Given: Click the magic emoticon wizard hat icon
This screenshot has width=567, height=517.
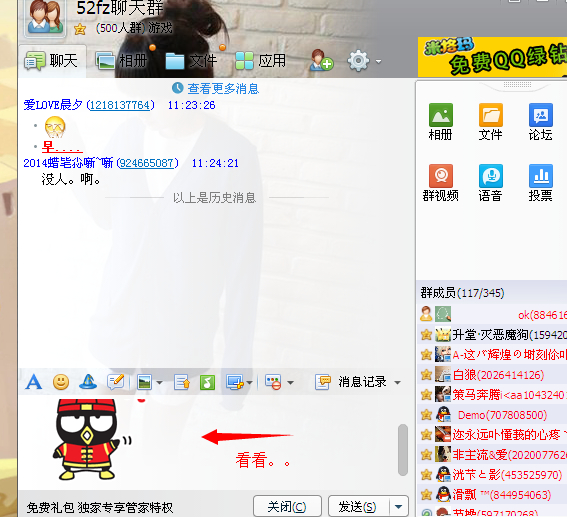Looking at the screenshot, I should tap(88, 382).
